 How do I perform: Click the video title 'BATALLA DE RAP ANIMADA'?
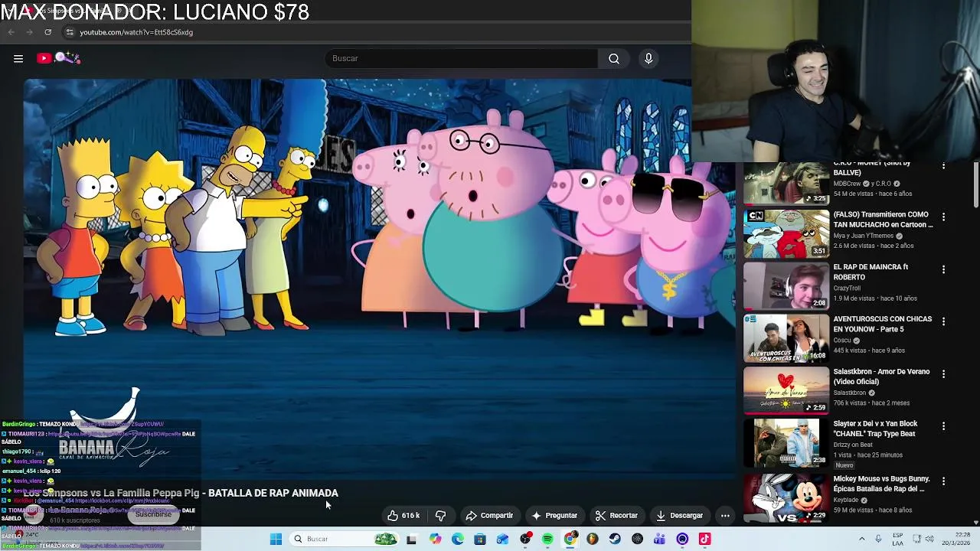[x=273, y=493]
